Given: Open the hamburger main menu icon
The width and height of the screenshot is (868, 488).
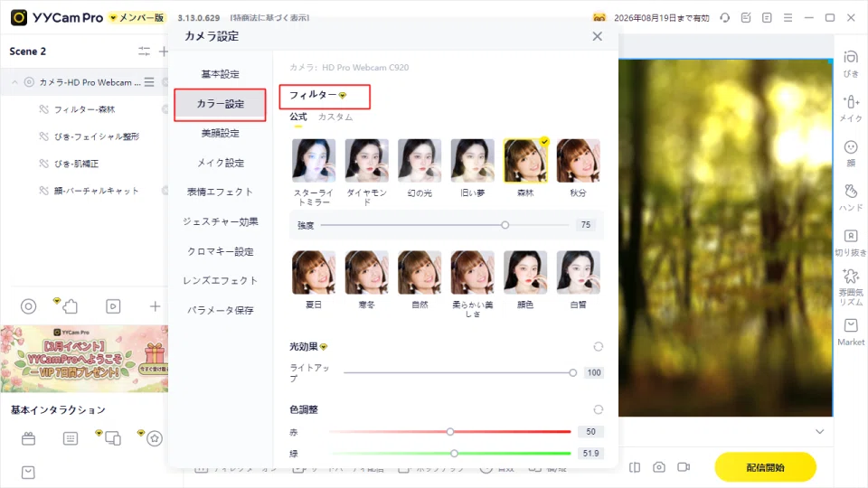Looking at the screenshot, I should coord(788,18).
